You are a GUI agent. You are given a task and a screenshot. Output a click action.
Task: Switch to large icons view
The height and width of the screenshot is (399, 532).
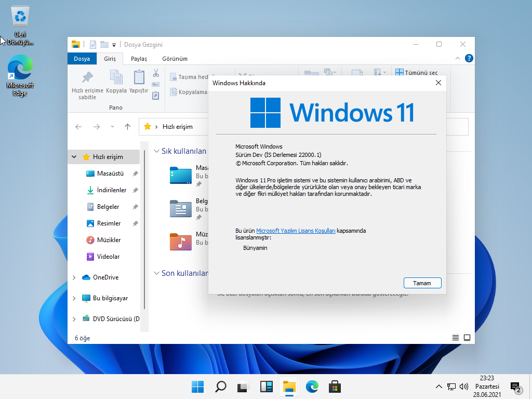pyautogui.click(x=467, y=338)
